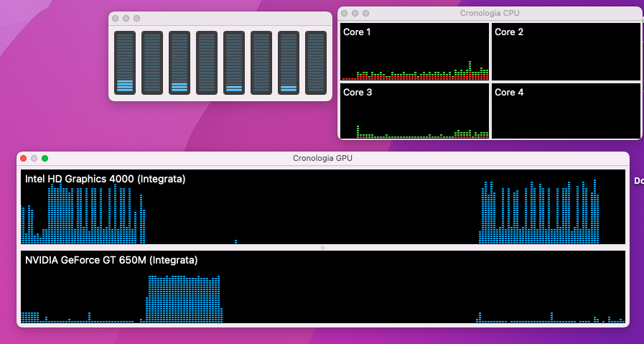Zoom the Cronologia CPU window

(x=365, y=13)
